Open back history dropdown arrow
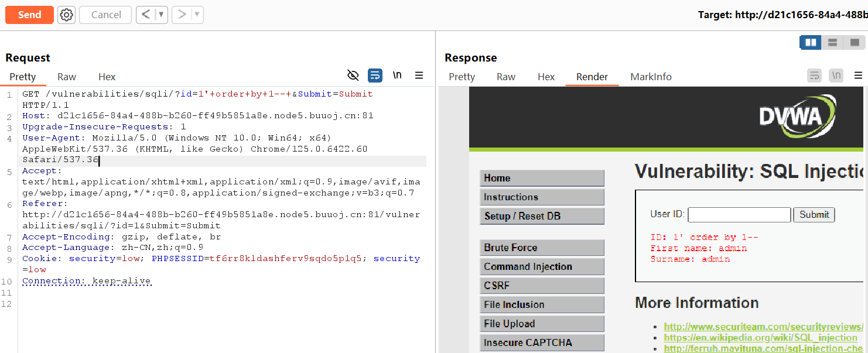868x353 pixels. [x=162, y=15]
